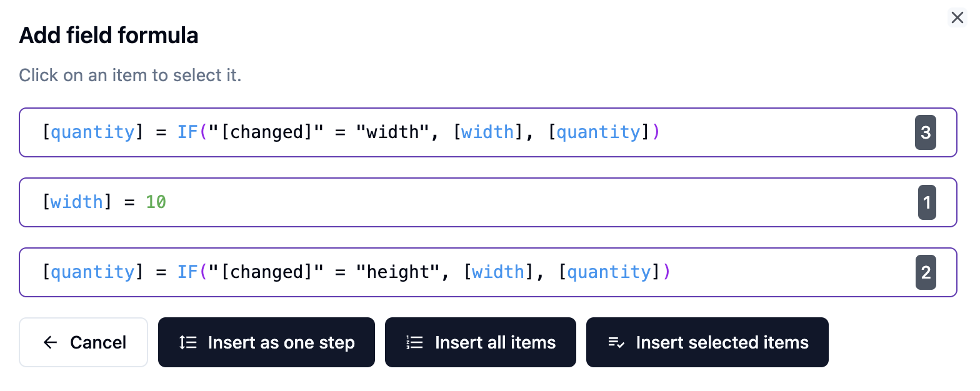
Task: Click the instruction text about selecting items
Action: (130, 75)
